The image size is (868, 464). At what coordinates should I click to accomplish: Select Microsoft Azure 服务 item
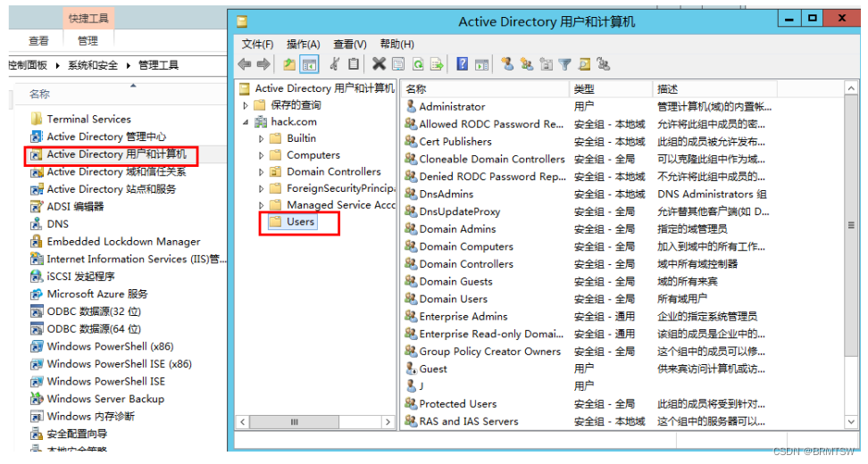tap(96, 294)
